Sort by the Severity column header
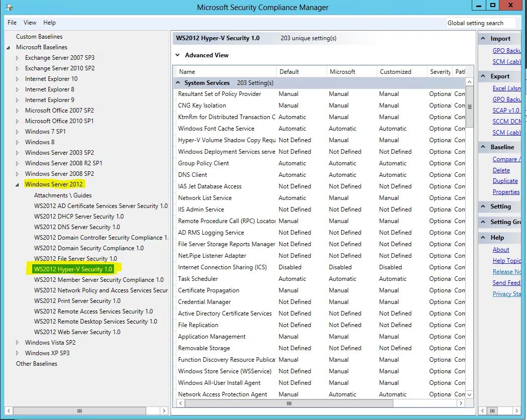 (x=440, y=71)
